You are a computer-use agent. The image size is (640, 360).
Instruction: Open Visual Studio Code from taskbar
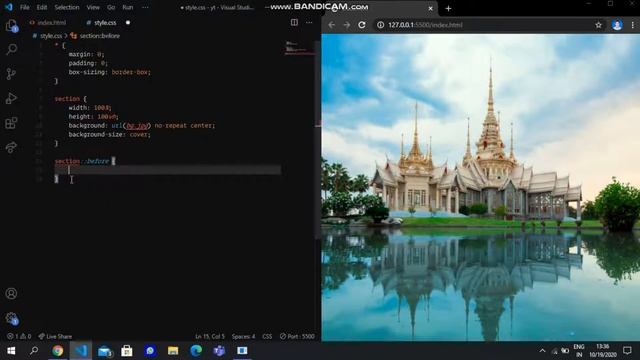point(81,351)
